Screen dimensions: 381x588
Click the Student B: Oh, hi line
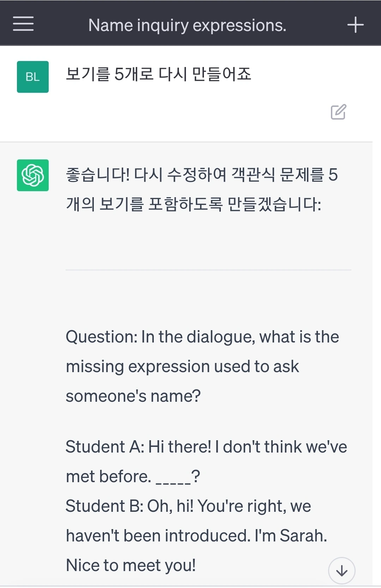click(x=188, y=506)
